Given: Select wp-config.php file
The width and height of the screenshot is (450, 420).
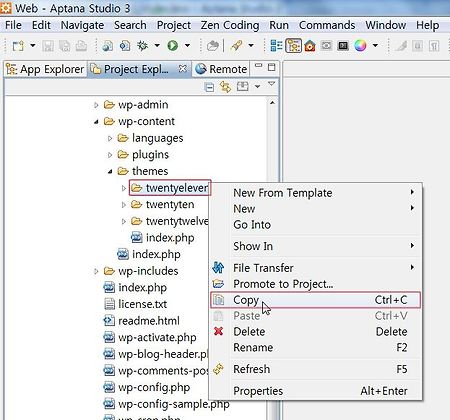Looking at the screenshot, I should 147,387.
